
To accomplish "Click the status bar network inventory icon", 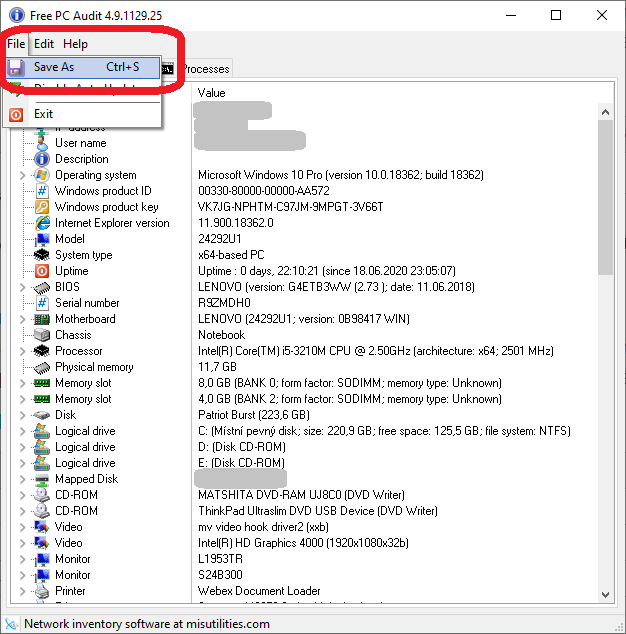I will pos(11,624).
